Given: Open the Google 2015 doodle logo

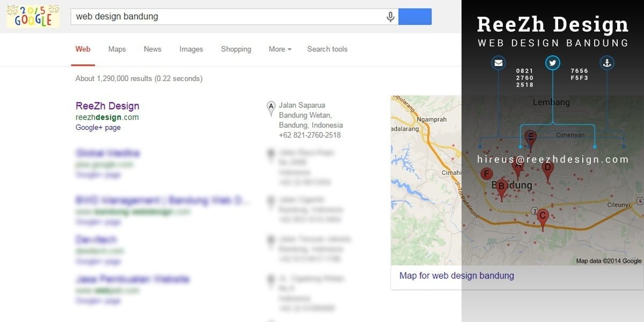Looking at the screenshot, I should tap(33, 16).
